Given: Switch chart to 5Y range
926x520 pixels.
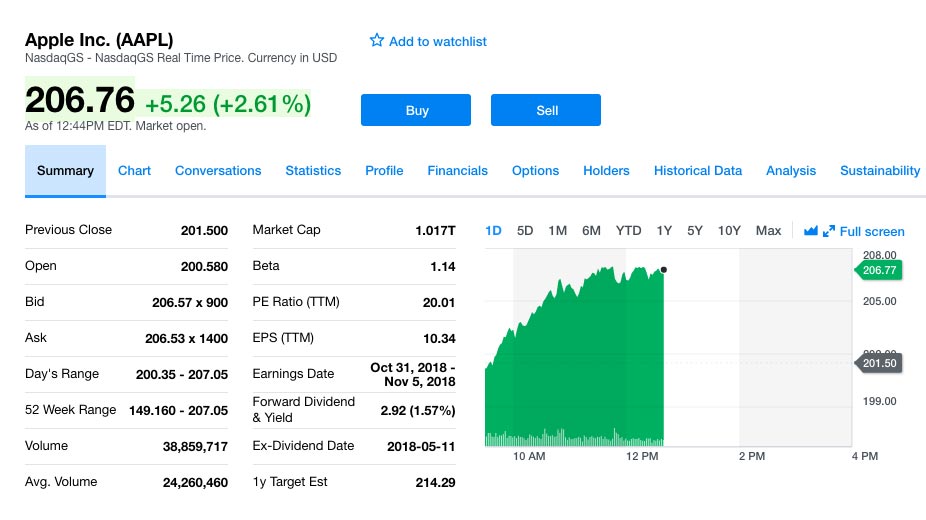Looking at the screenshot, I should click(x=694, y=231).
